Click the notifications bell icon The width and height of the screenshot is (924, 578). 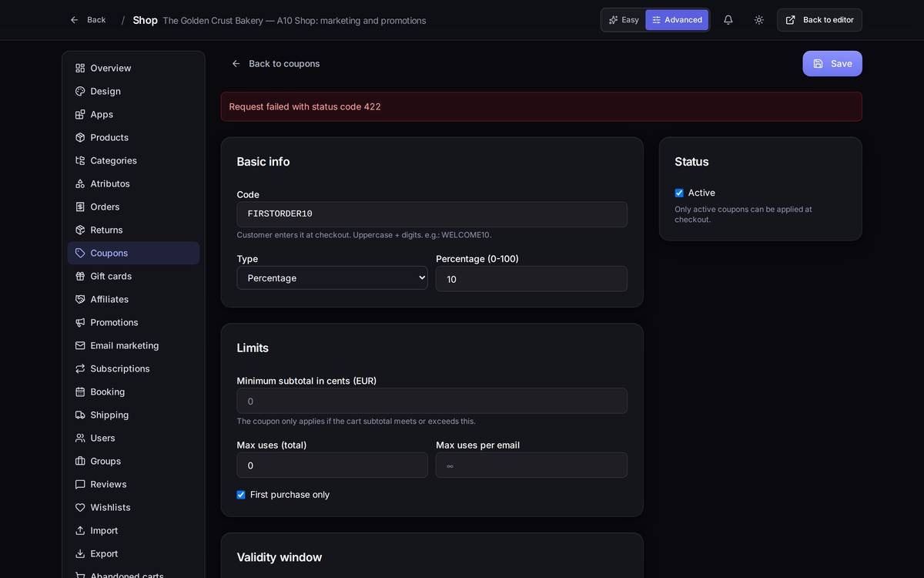728,20
